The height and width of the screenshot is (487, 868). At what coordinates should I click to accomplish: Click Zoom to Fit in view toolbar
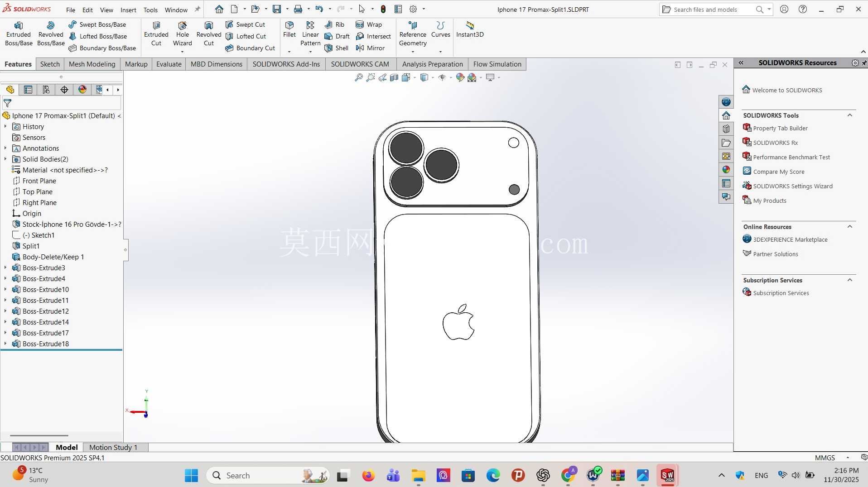coord(358,77)
